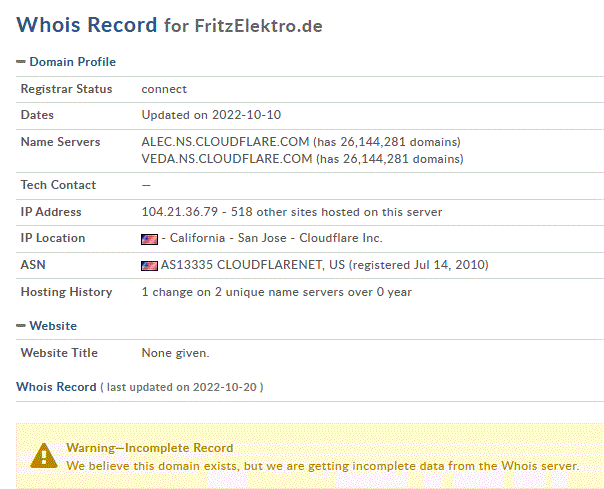Click the 26,144,281 domains count for VEDA

390,159
